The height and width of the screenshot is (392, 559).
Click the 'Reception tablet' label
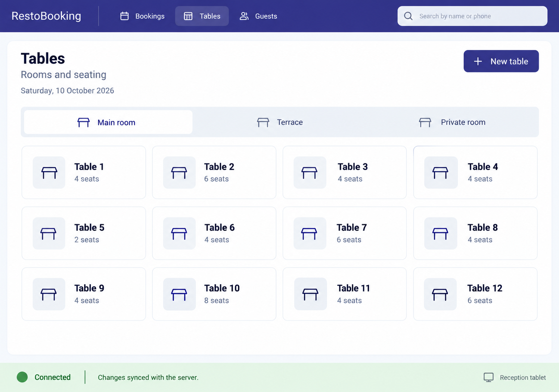click(523, 377)
